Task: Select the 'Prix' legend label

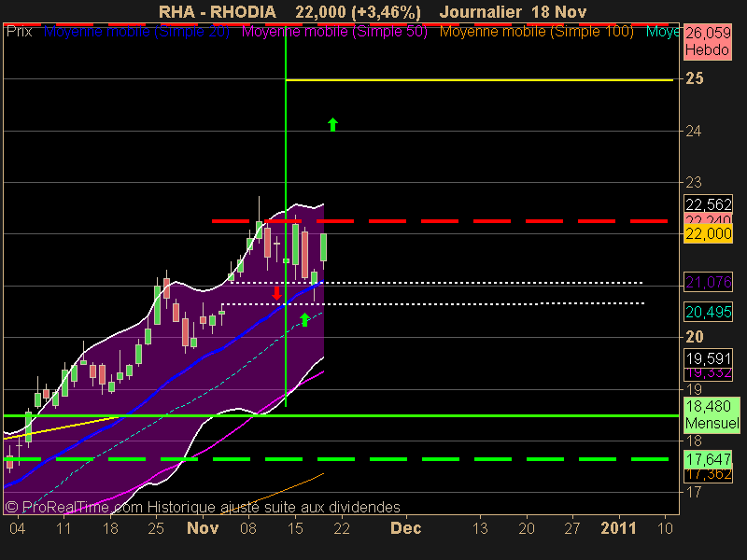Action: tap(19, 32)
